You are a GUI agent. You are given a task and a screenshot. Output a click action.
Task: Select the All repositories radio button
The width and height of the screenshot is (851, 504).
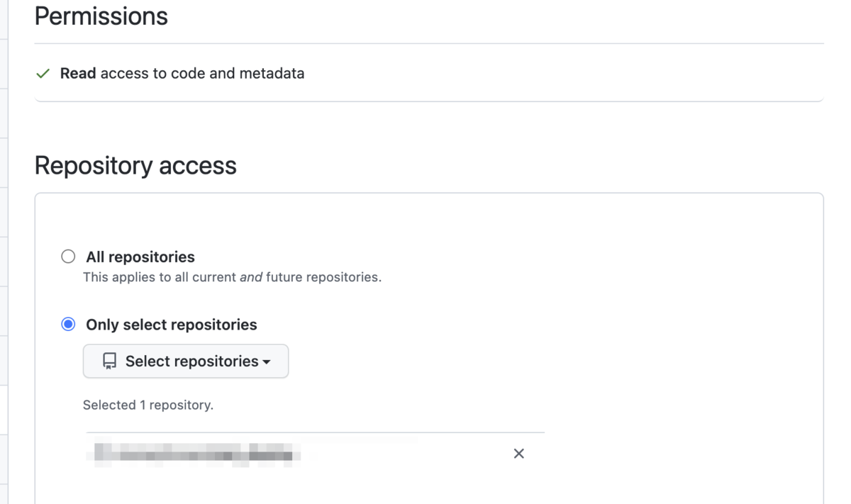[x=68, y=257]
